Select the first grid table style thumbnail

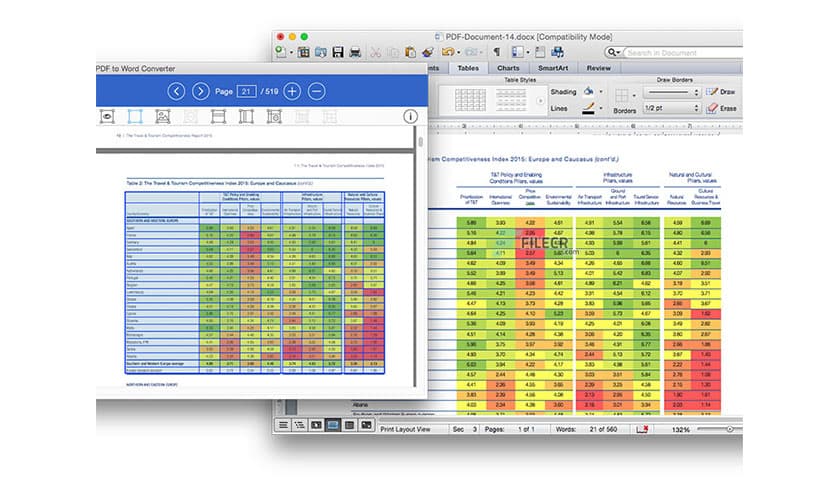[x=470, y=100]
